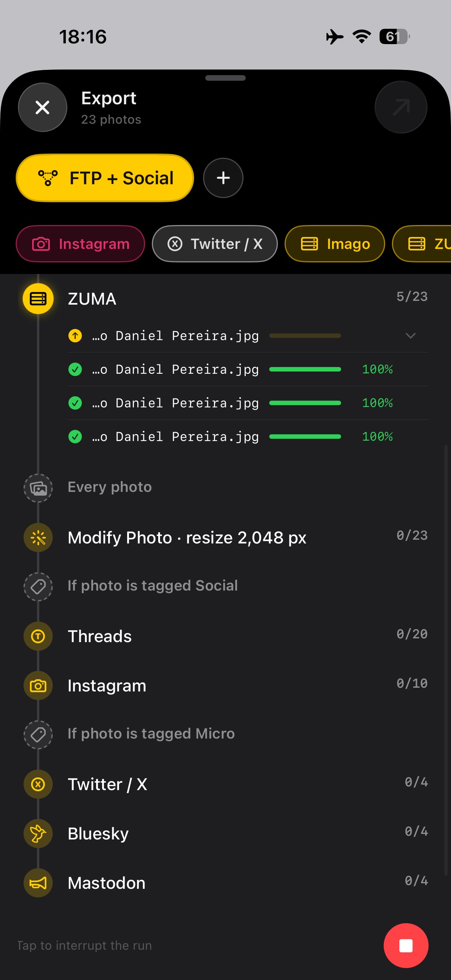Switch to the Twitter / X chip
451x980 pixels.
pyautogui.click(x=215, y=244)
